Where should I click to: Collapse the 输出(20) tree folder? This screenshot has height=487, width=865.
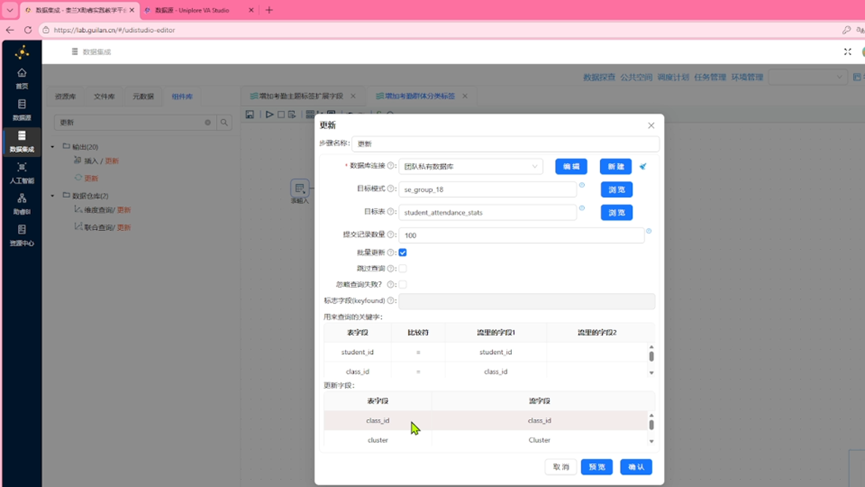(53, 147)
